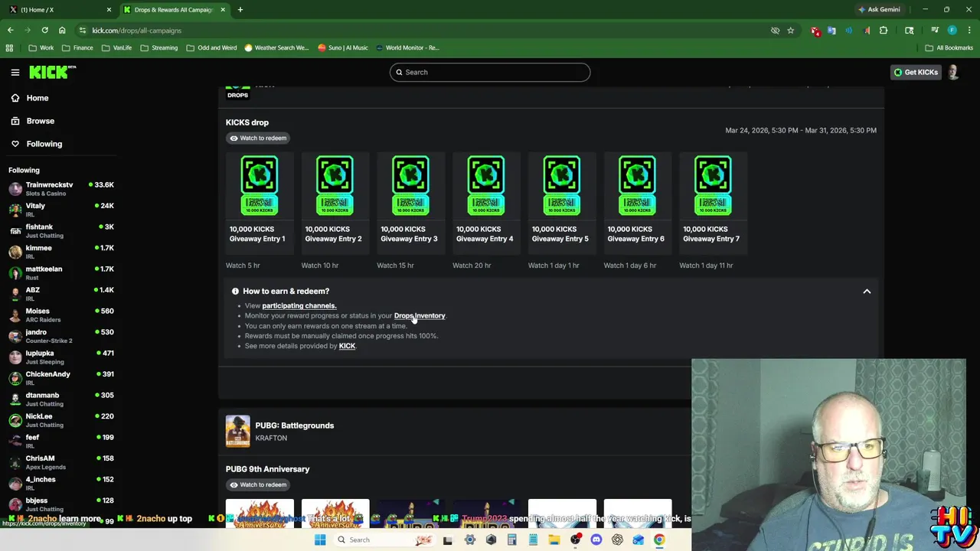980x551 pixels.
Task: Collapse the How to earn & redeem section
Action: click(x=867, y=292)
